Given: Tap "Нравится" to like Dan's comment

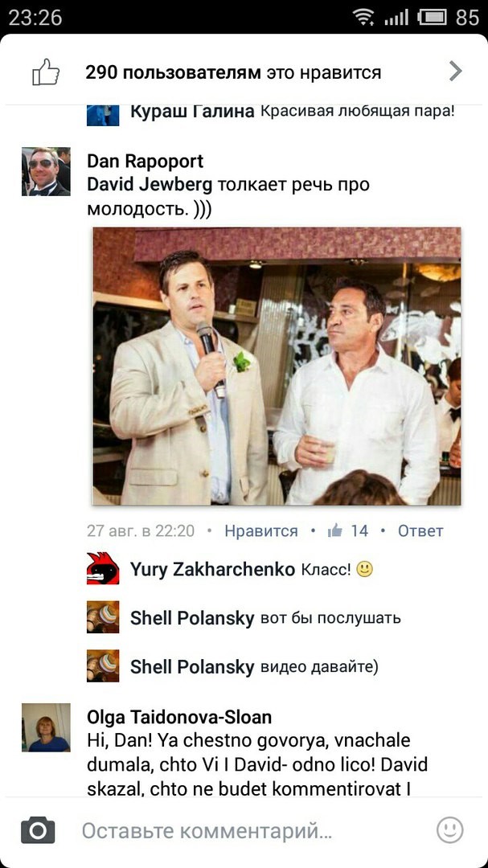Looking at the screenshot, I should [261, 531].
